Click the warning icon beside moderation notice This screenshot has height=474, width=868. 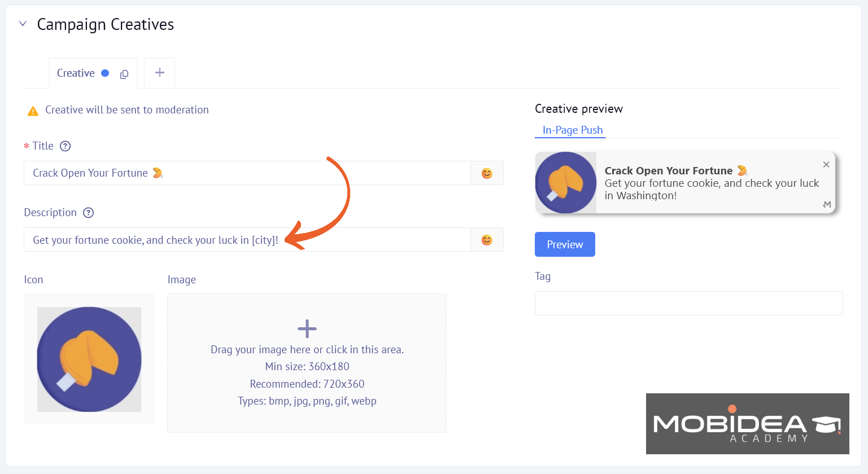pyautogui.click(x=33, y=111)
